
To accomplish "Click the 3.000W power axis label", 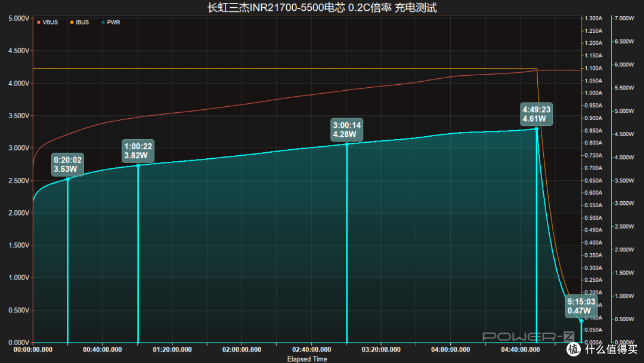I will coord(624,204).
